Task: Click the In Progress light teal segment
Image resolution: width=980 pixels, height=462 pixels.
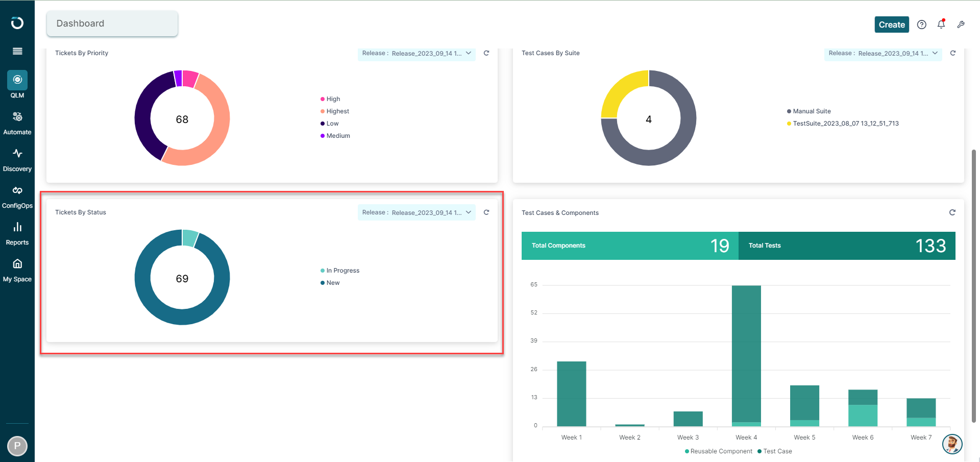Action: point(189,238)
